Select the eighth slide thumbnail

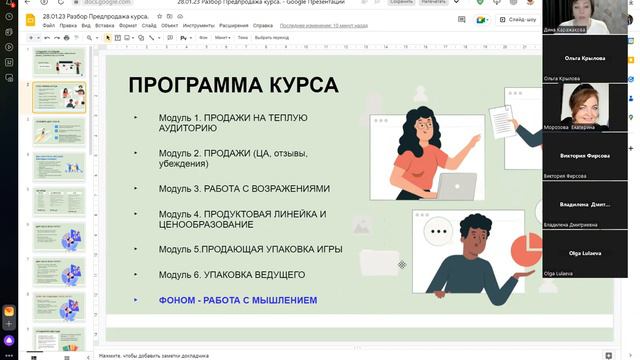(59, 307)
